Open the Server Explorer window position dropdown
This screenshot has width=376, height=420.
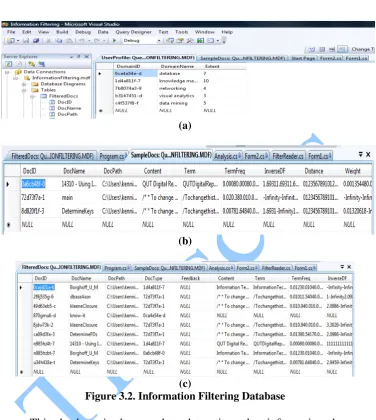(71, 57)
